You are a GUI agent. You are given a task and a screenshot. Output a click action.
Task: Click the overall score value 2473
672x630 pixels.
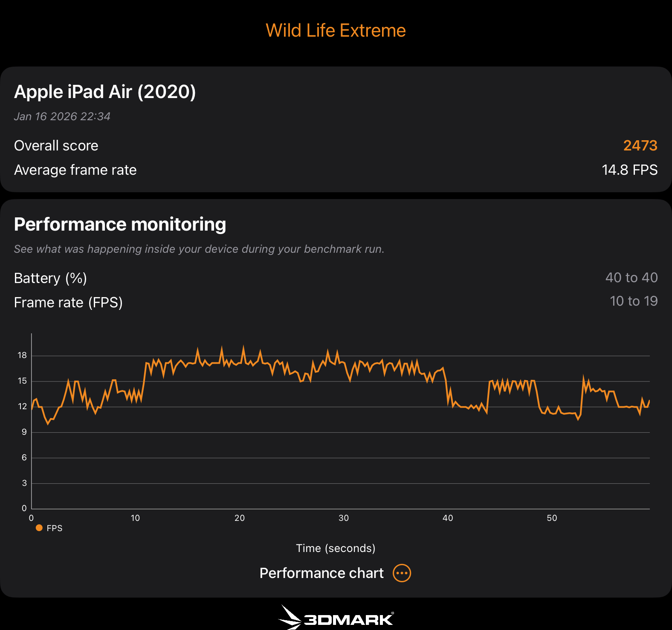[640, 146]
